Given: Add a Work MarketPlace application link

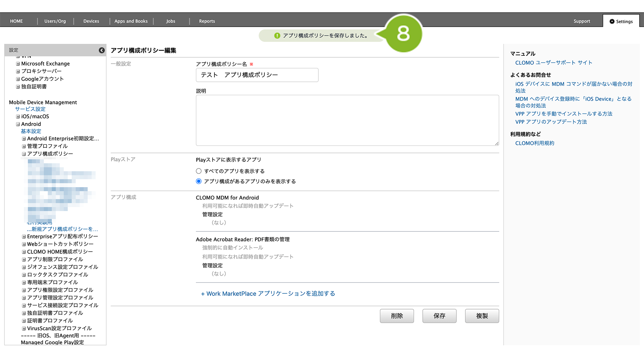Looking at the screenshot, I should (x=268, y=294).
